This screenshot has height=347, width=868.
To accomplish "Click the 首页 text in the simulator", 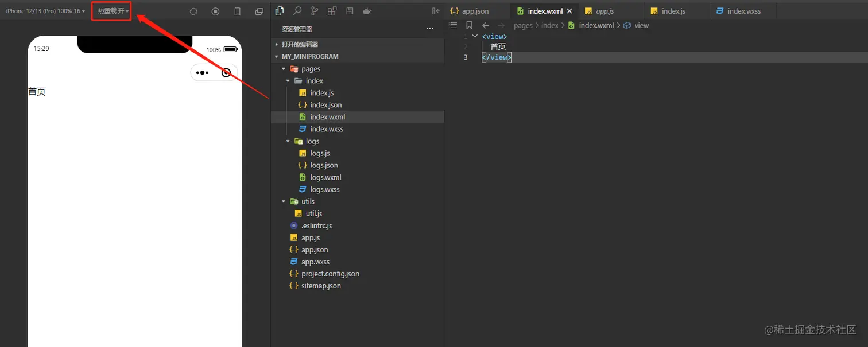I will pos(37,92).
